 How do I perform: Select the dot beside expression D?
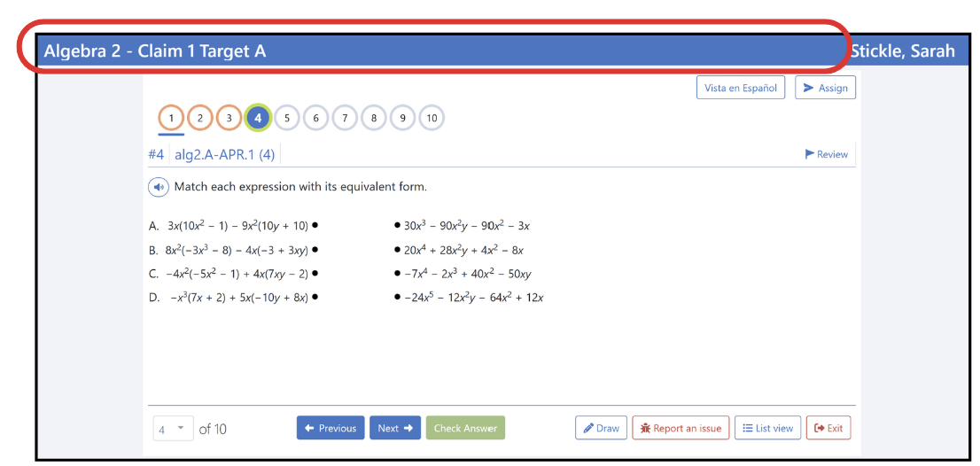pos(315,298)
